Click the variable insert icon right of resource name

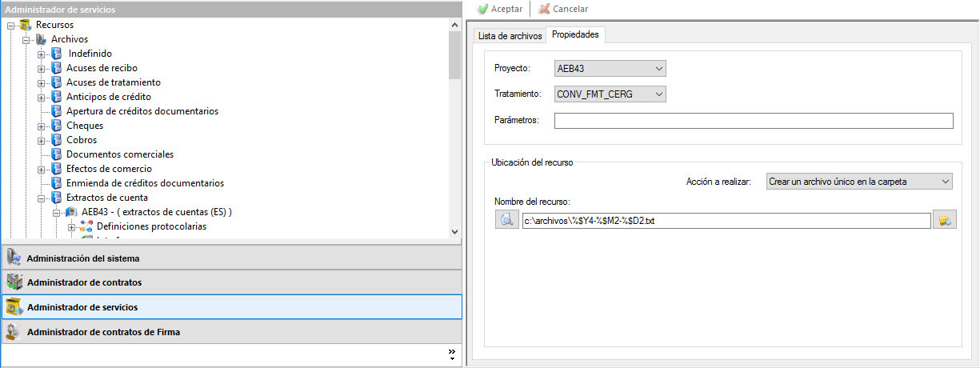pyautogui.click(x=945, y=220)
